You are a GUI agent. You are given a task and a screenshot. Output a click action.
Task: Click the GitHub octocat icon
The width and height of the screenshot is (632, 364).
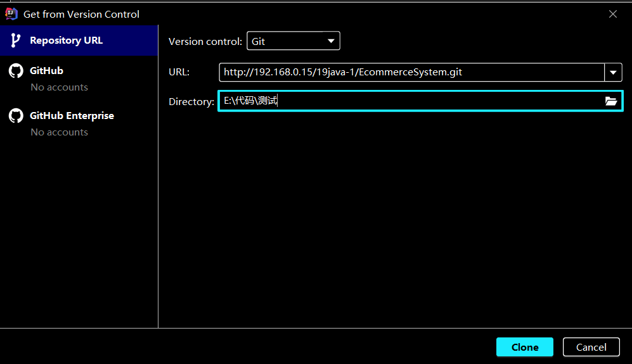[16, 71]
